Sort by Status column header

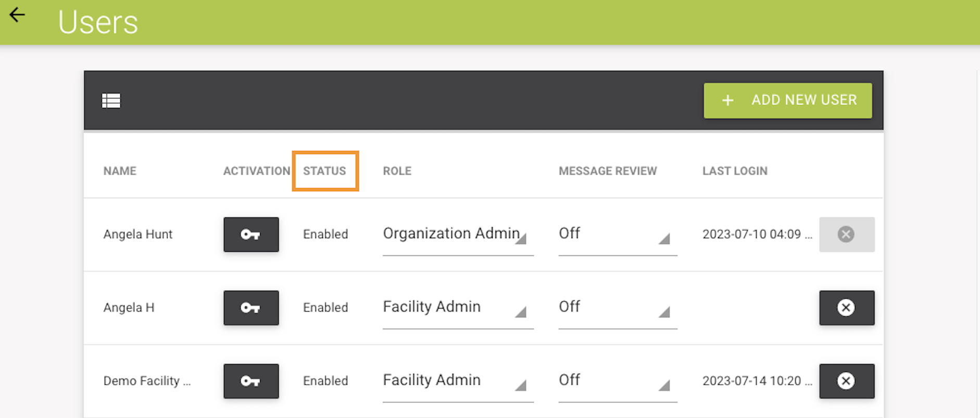[x=324, y=171]
